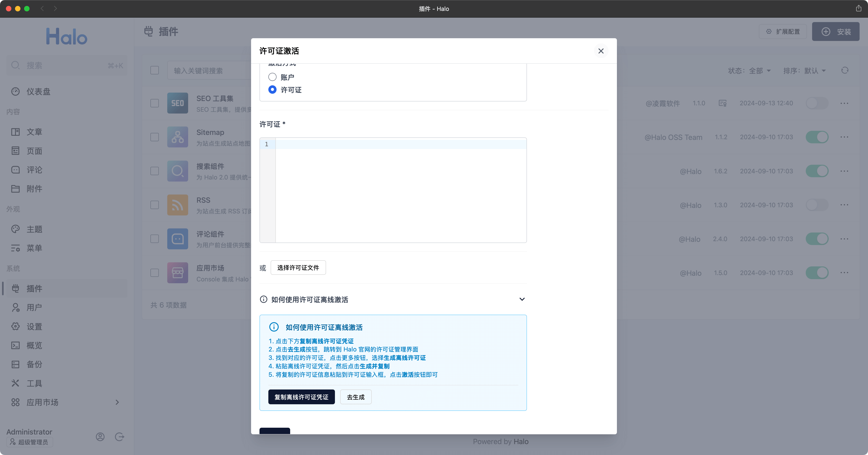
Task: Close the 许可证激活 dialog
Action: tap(601, 51)
